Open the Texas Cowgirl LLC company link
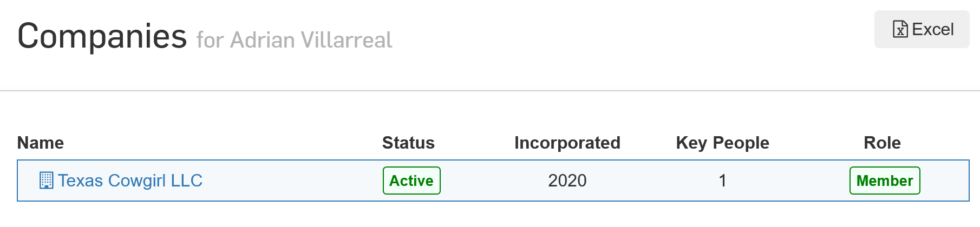The height and width of the screenshot is (227, 980). click(130, 181)
